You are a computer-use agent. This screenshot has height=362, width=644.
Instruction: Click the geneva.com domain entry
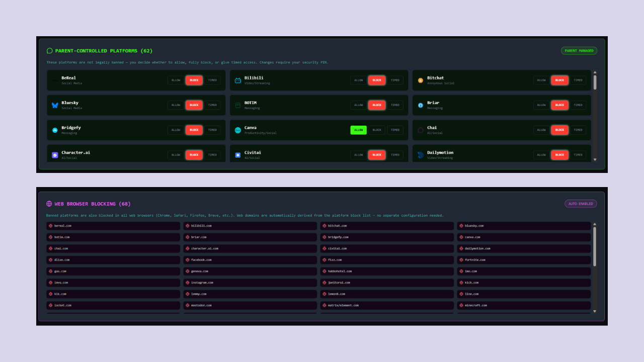(x=250, y=271)
